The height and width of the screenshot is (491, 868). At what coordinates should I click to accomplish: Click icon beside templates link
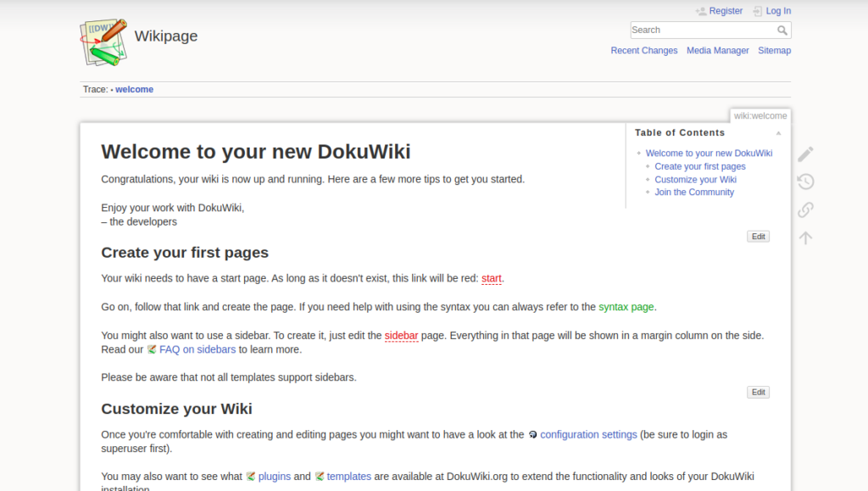point(320,476)
